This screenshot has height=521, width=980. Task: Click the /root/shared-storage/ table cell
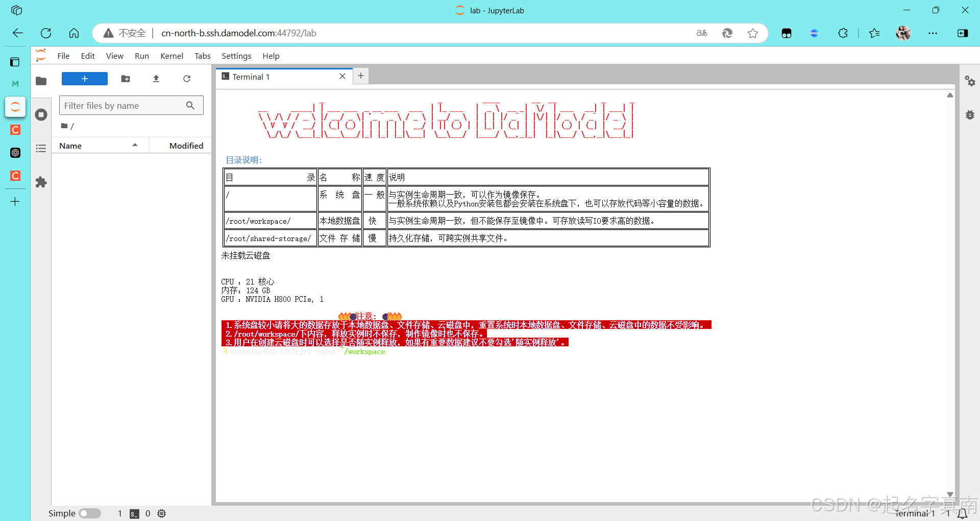(x=270, y=239)
